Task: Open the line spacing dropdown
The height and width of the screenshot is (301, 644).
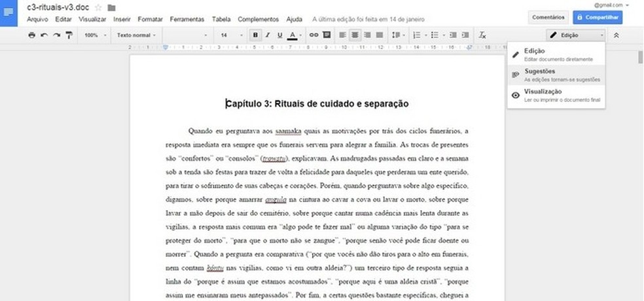Action: tap(399, 35)
